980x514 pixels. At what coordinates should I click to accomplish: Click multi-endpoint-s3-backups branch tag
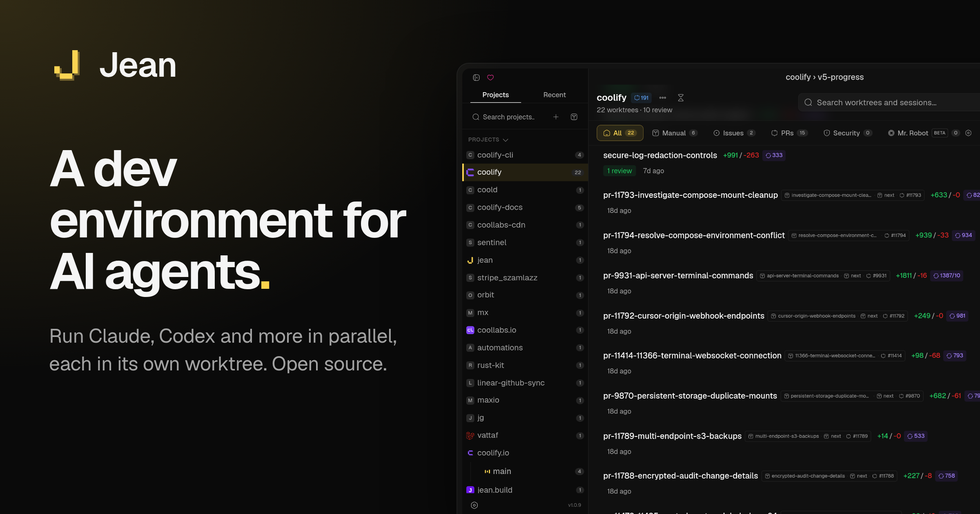(x=784, y=436)
